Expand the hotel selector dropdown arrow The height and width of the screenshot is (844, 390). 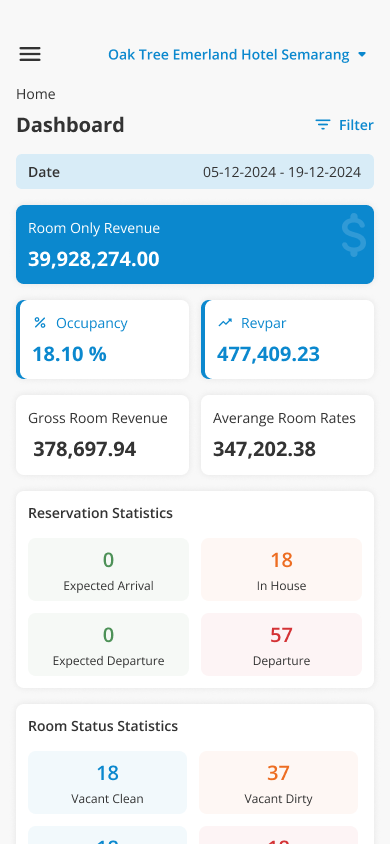[362, 54]
